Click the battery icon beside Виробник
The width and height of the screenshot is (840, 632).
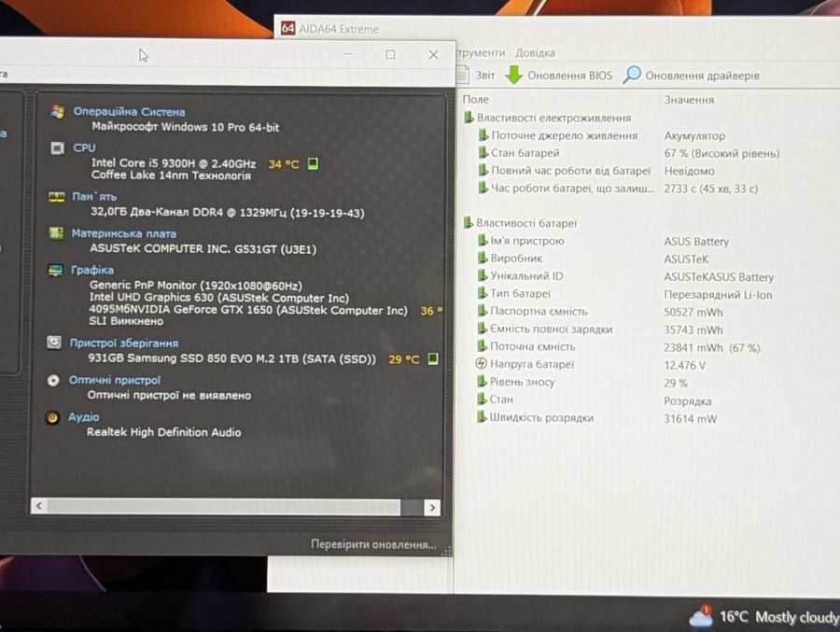point(483,258)
